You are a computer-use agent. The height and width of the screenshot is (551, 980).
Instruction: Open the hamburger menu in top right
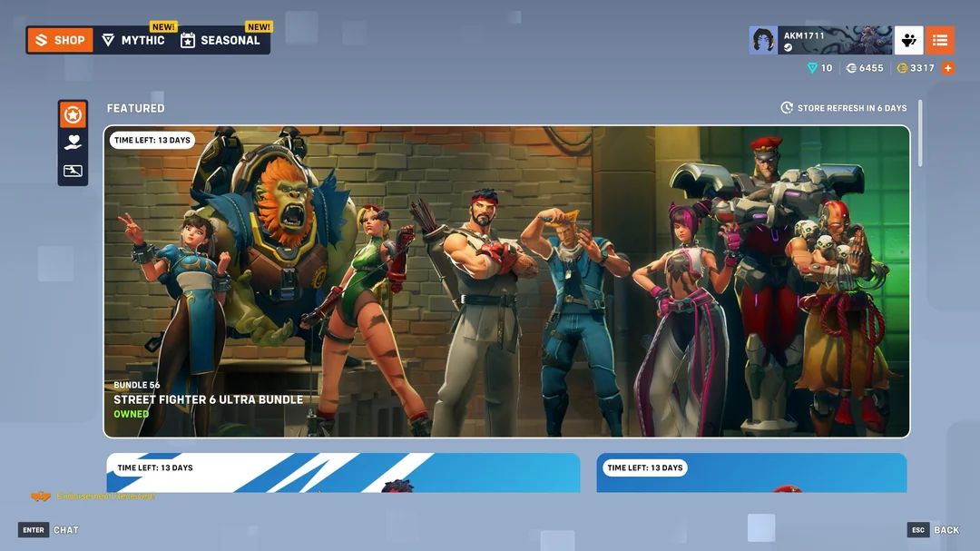coord(940,39)
